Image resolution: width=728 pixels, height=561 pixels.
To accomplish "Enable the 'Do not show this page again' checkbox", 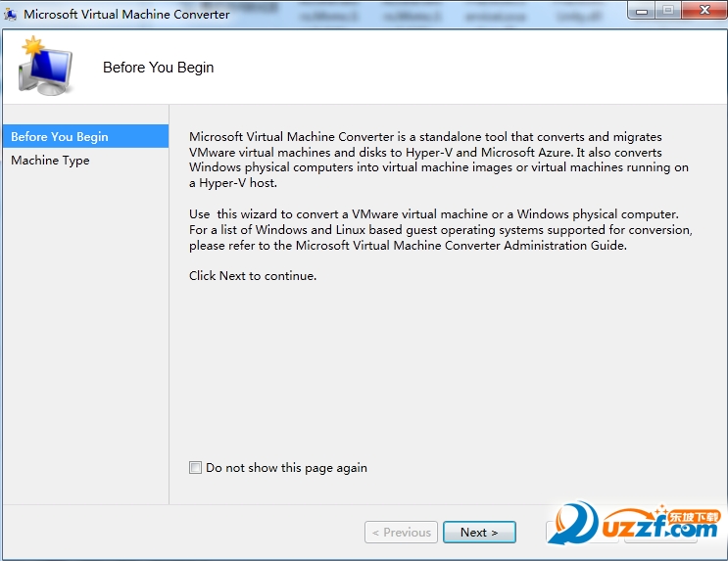I will (x=195, y=468).
